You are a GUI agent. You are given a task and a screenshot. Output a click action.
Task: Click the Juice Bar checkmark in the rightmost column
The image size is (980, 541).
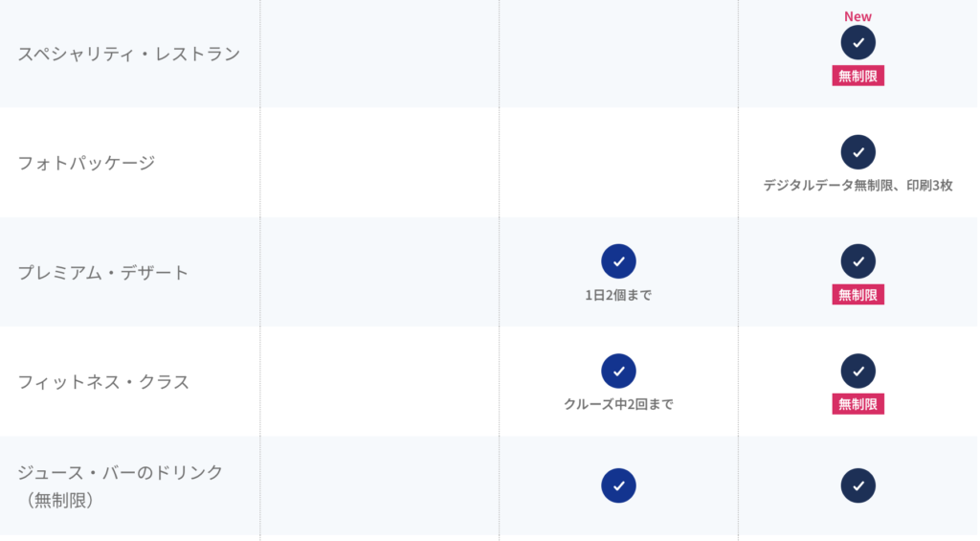(857, 485)
